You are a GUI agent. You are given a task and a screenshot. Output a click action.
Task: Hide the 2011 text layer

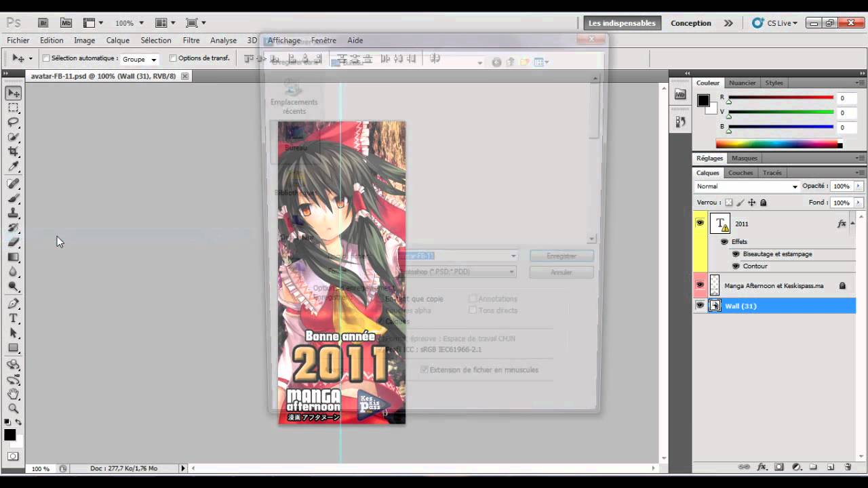[x=700, y=224]
